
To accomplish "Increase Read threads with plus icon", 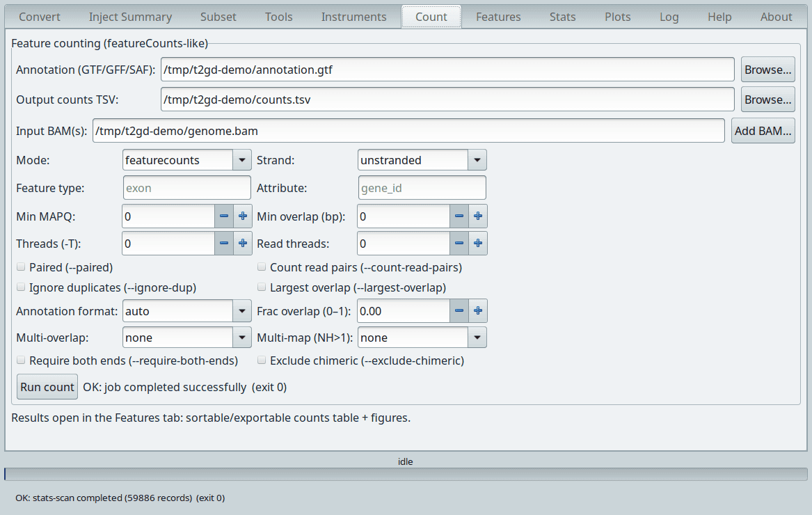I will (x=477, y=243).
